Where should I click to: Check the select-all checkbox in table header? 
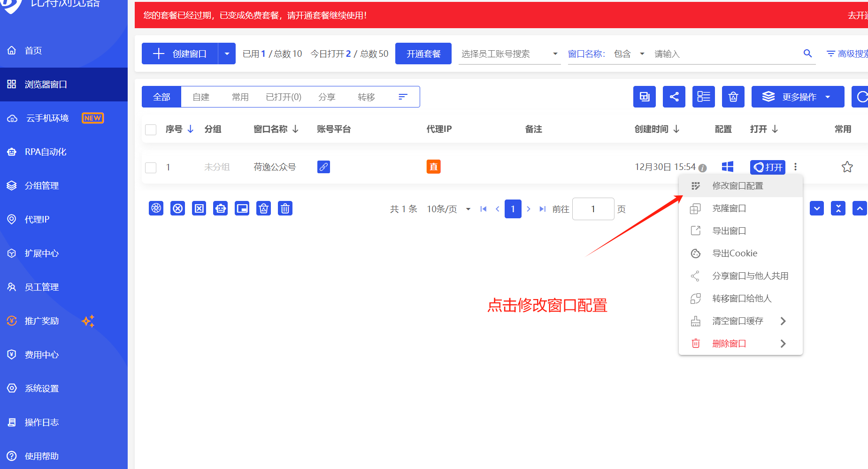tap(151, 130)
